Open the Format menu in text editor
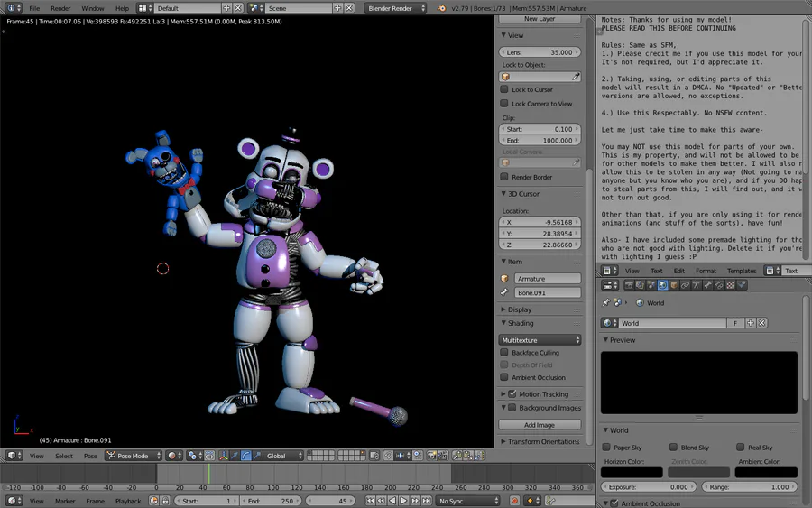Image resolution: width=812 pixels, height=508 pixels. (706, 271)
